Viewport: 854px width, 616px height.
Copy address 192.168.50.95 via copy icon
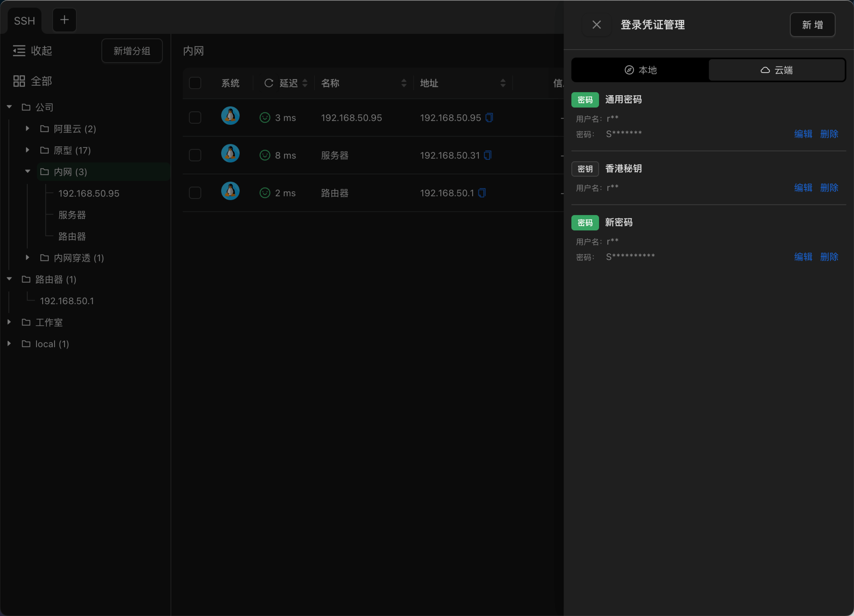(x=489, y=118)
